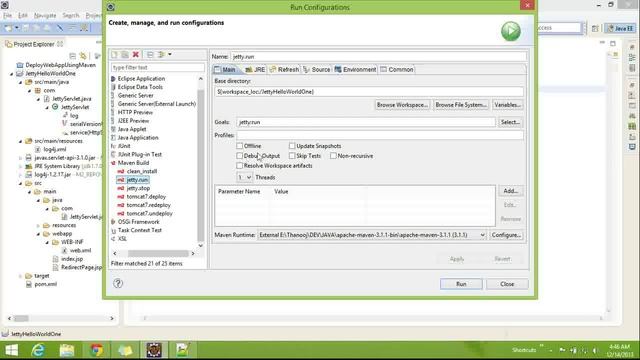Switch to the Refresh tab
This screenshot has height=360, width=640.
pyautogui.click(x=284, y=69)
